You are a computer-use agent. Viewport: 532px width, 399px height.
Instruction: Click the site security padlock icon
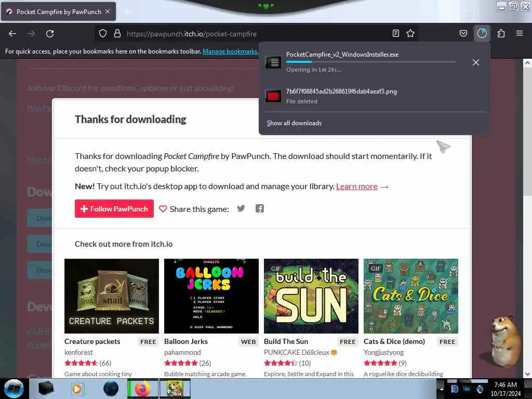[117, 34]
